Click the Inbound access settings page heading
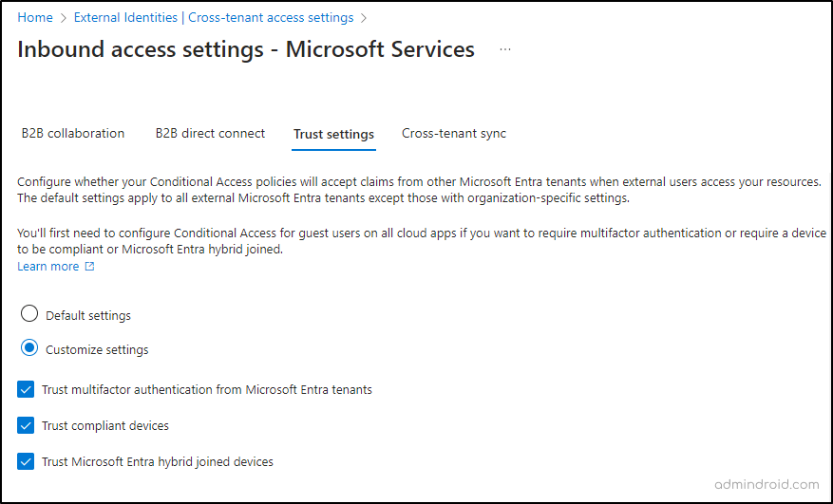Screen dimensions: 833x504 tap(246, 49)
